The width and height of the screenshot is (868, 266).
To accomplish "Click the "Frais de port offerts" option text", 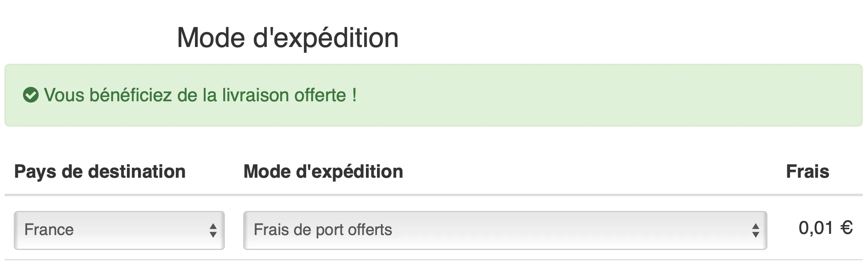I will coord(323,230).
